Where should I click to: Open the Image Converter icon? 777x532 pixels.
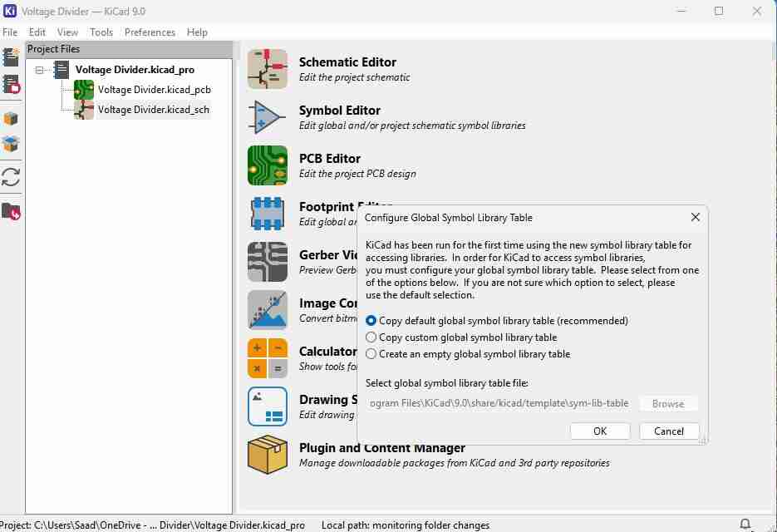tap(268, 310)
